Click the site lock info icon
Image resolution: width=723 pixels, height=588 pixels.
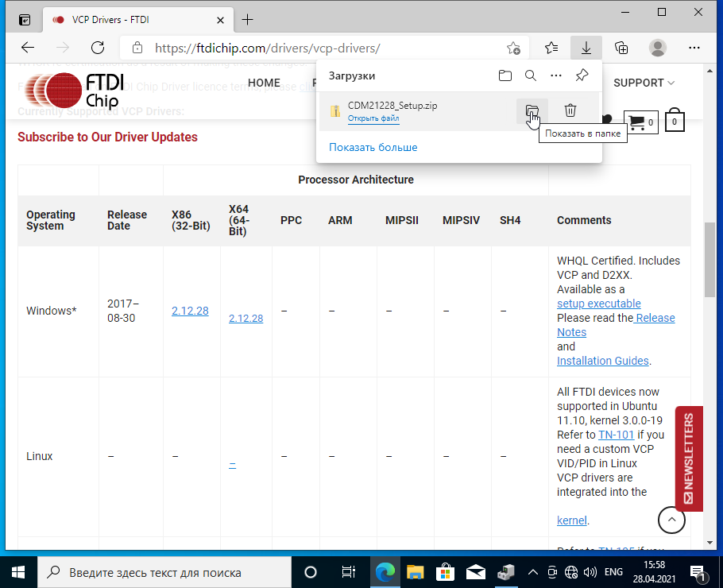pyautogui.click(x=137, y=48)
